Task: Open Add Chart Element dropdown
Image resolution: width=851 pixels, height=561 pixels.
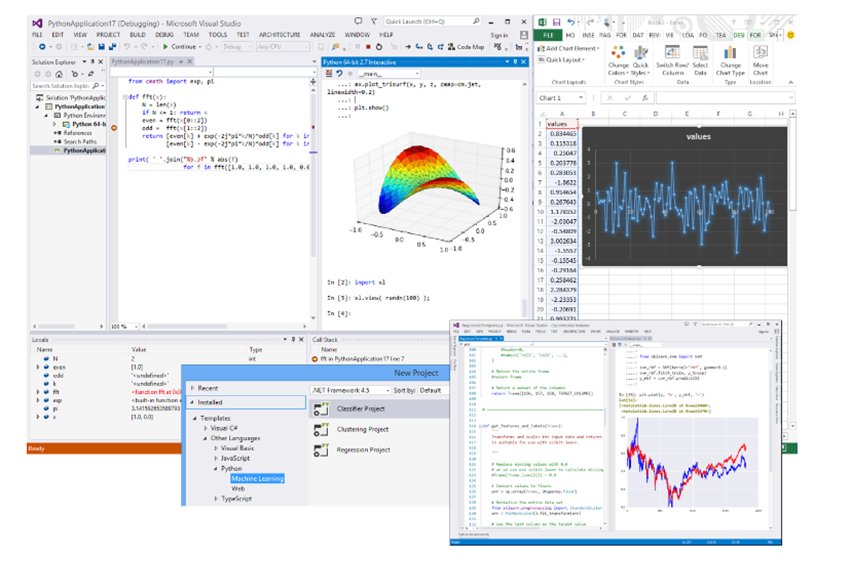Action: 569,48
